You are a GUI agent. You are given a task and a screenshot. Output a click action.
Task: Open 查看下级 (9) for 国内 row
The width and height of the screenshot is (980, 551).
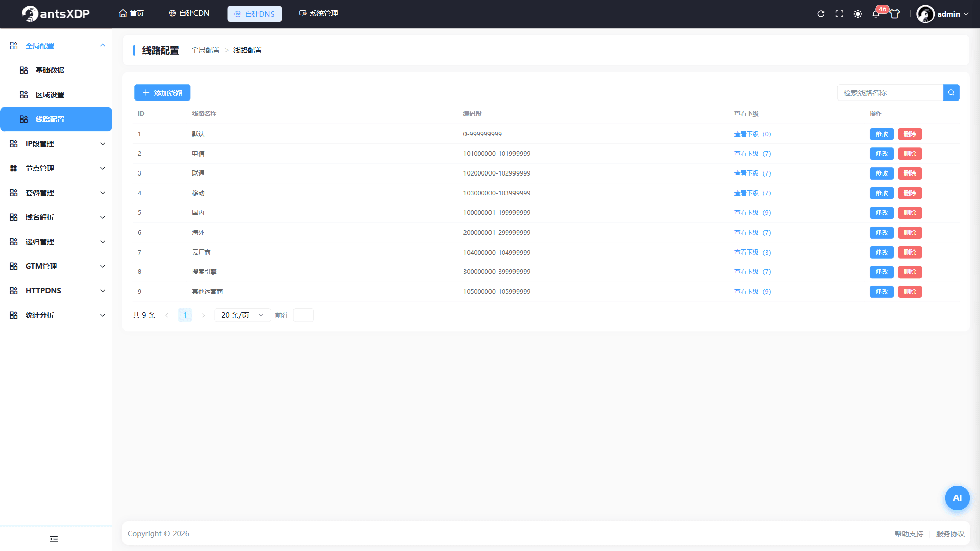click(x=752, y=213)
